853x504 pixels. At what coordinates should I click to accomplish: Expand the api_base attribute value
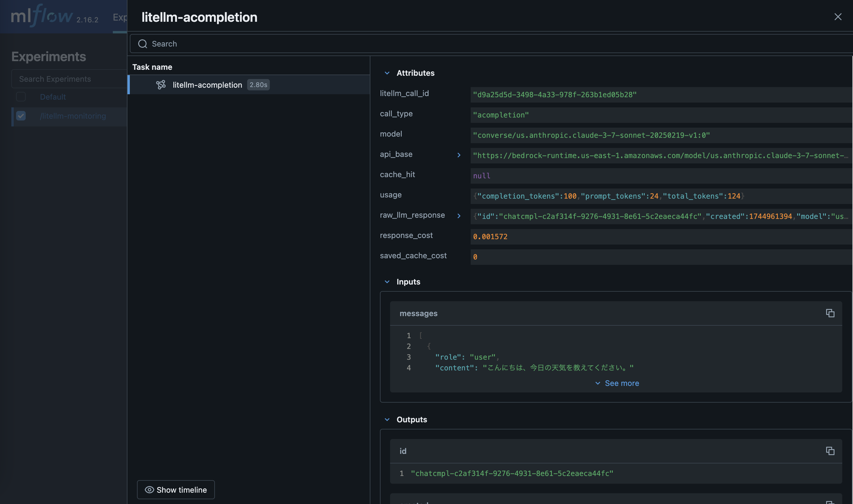pos(459,155)
